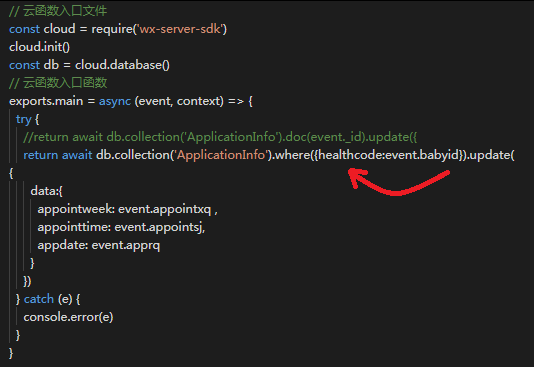Click the 'async' keyword
This screenshot has width=534, height=367.
coord(115,101)
